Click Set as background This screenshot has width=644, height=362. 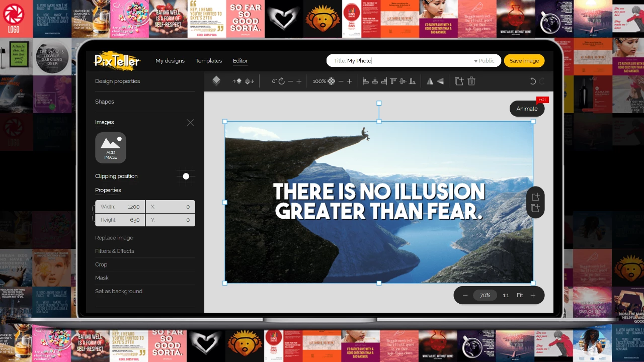(119, 291)
